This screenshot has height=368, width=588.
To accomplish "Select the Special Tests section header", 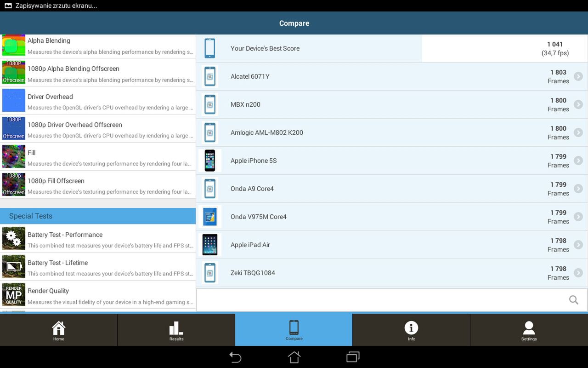I will (98, 216).
